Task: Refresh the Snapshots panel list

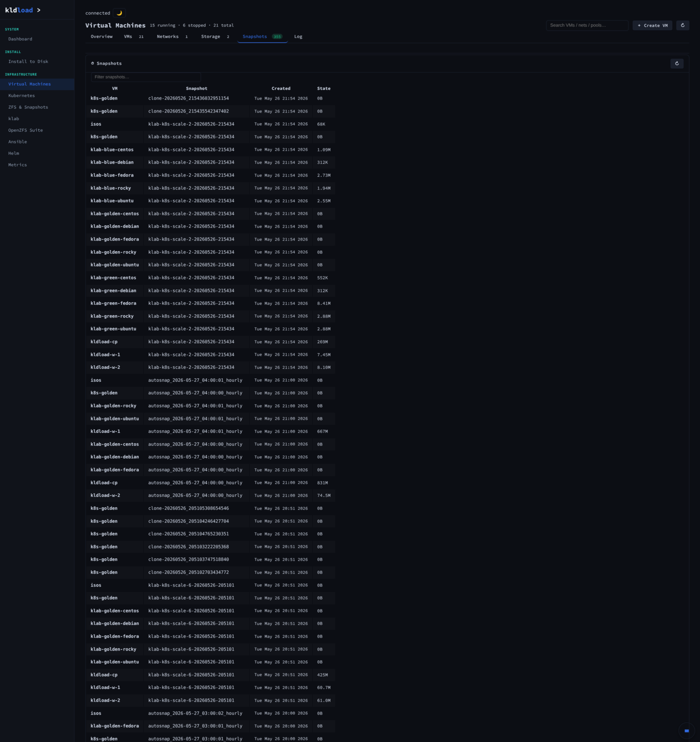Action: pos(676,64)
